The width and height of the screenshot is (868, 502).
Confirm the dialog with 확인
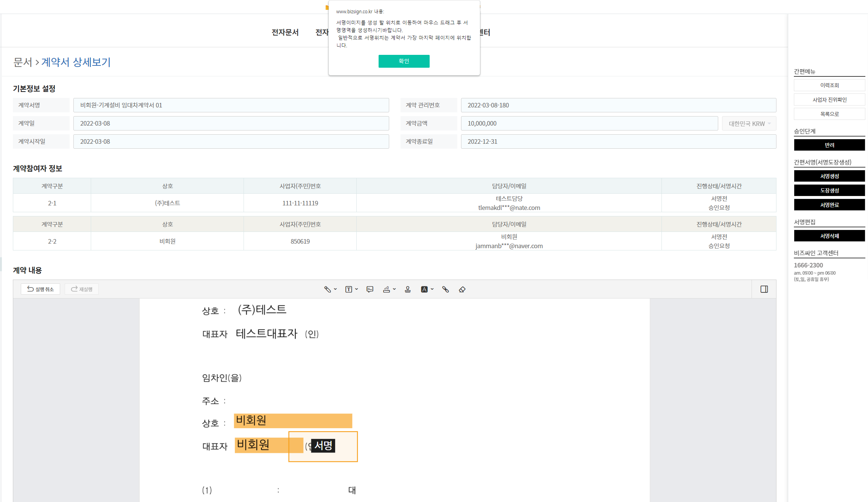tap(404, 61)
